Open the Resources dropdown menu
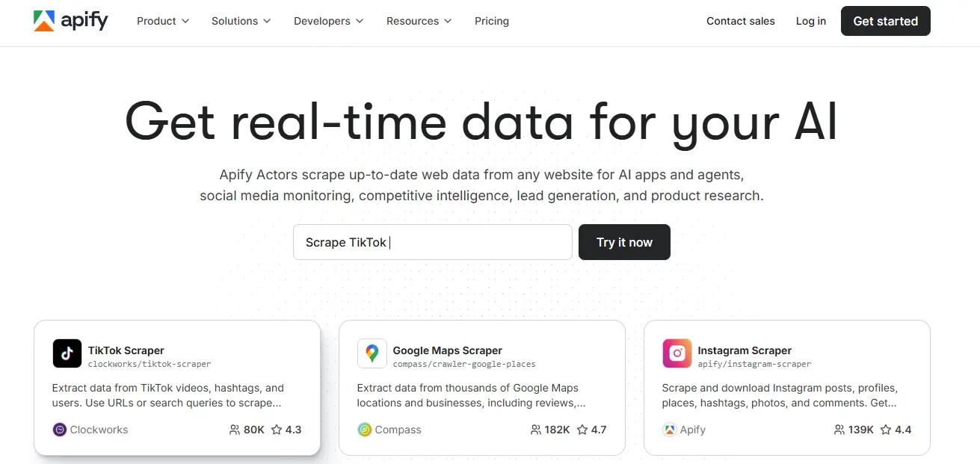The height and width of the screenshot is (464, 980). click(419, 21)
